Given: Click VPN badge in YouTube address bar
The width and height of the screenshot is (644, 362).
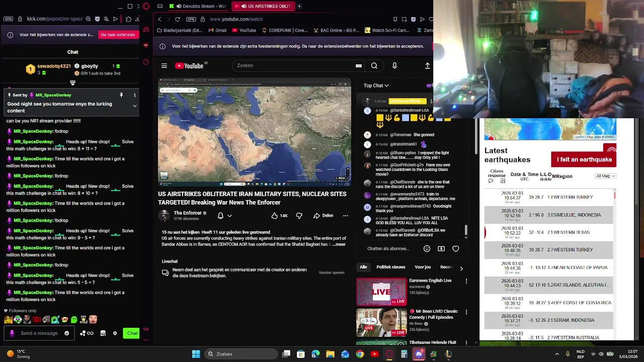Looking at the screenshot, I should (x=191, y=19).
